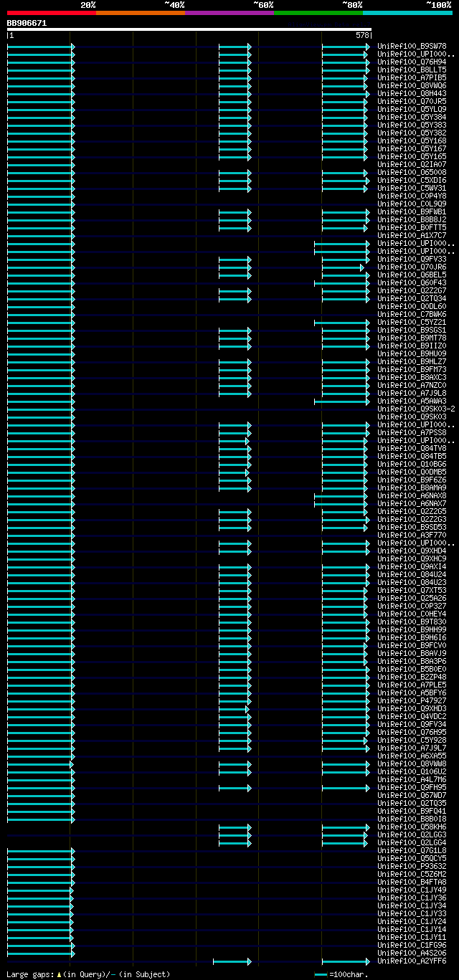Click the orange ~40% legend color segment

click(141, 13)
